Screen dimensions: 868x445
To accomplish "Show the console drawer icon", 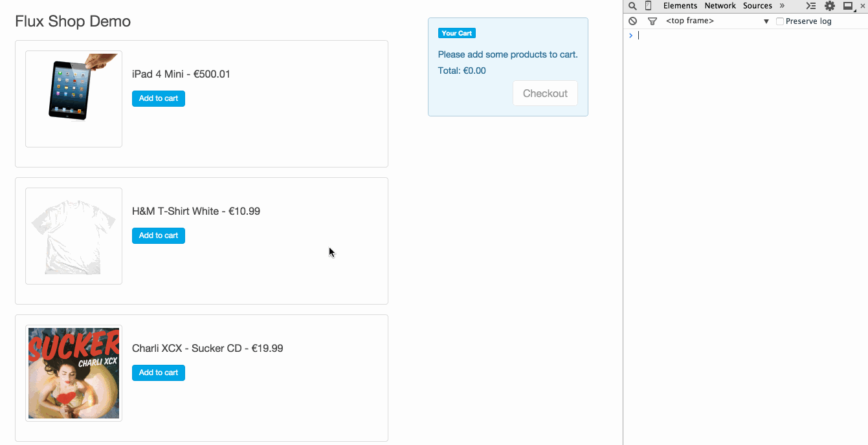I will tap(810, 6).
